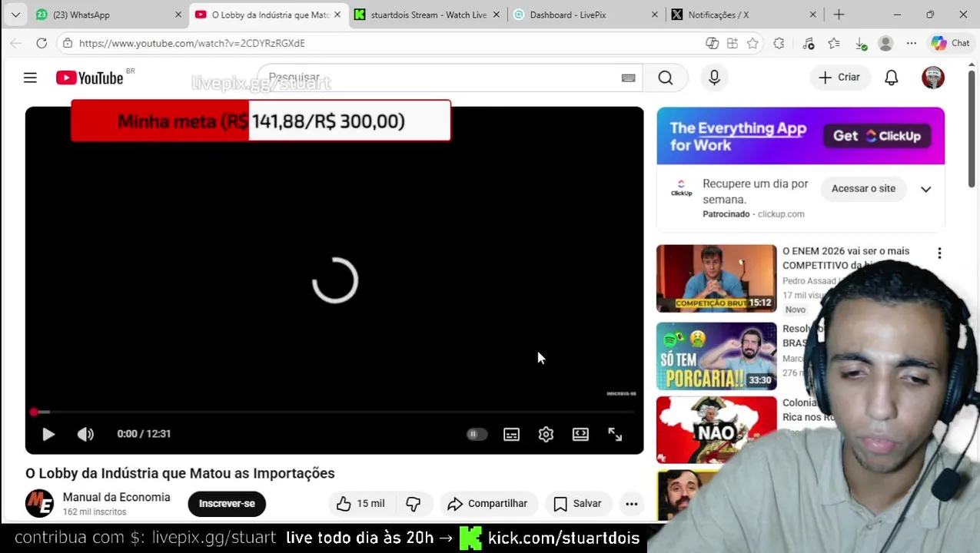The image size is (980, 553).
Task: Click Acessar o site ad button
Action: (x=863, y=188)
